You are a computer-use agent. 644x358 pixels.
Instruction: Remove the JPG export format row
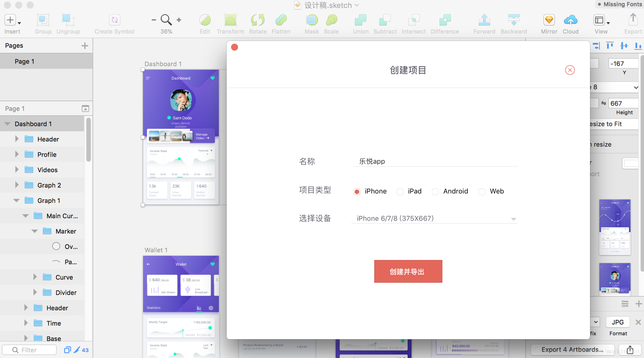[638, 322]
